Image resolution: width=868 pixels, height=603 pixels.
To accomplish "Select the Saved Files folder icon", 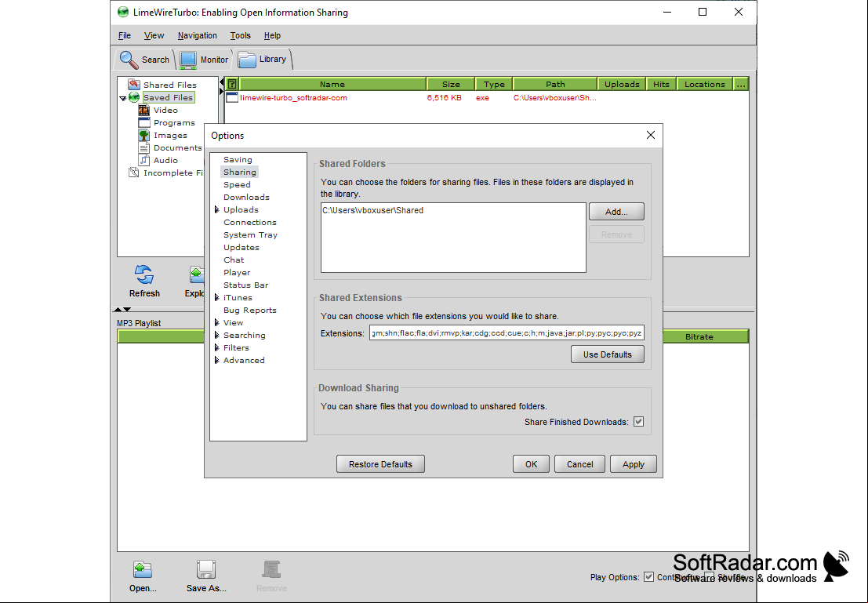I will pyautogui.click(x=134, y=97).
